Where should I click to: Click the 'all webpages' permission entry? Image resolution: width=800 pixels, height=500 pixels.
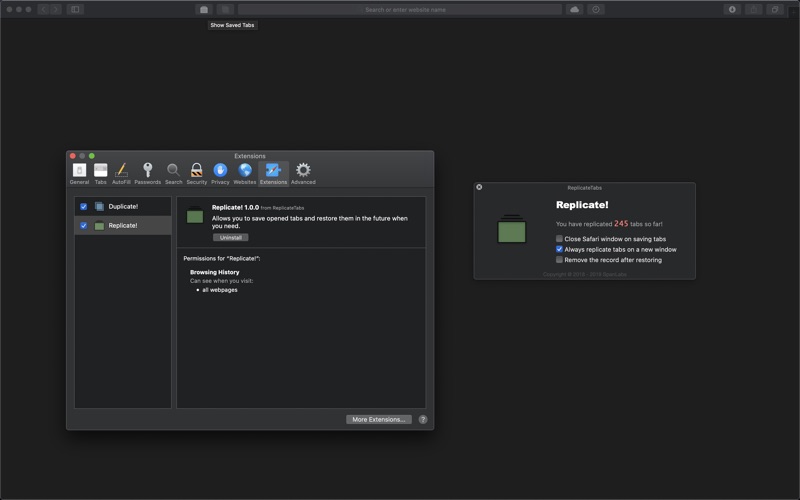tap(220, 290)
